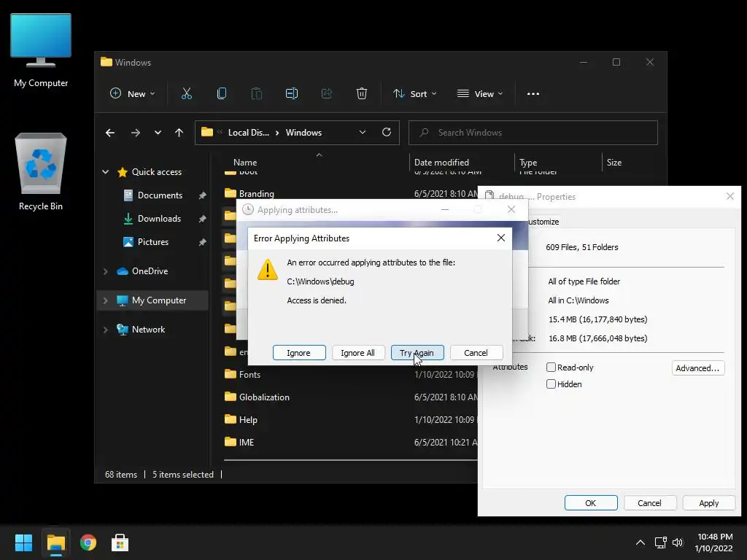Viewport: 747px width, 560px height.
Task: Cancel the Error Applying Attributes dialog
Action: click(x=476, y=353)
